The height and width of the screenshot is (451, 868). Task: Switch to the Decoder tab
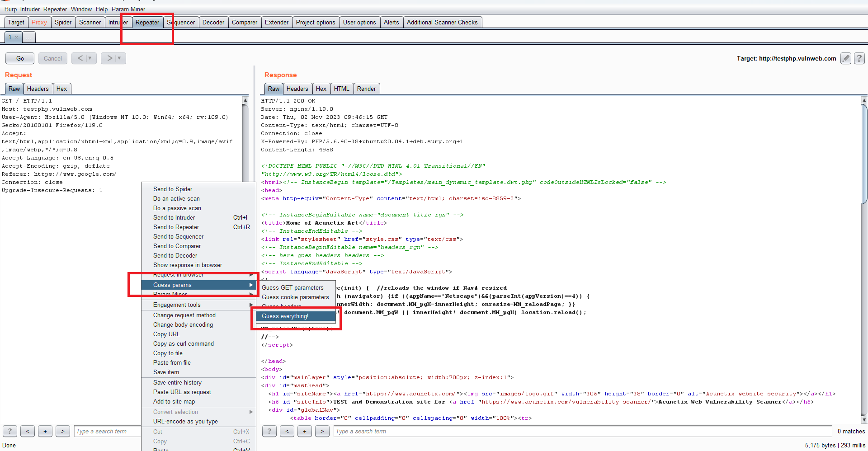[x=213, y=22]
